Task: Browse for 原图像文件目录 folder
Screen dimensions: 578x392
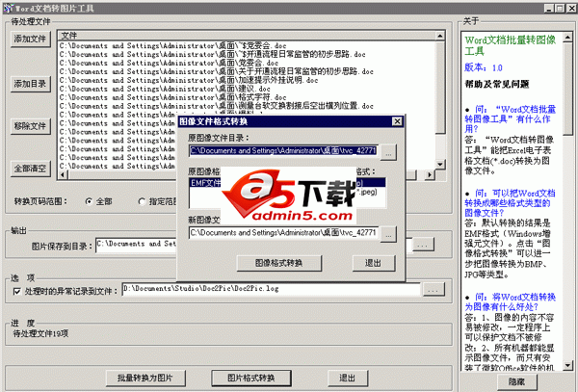Action: 388,152
